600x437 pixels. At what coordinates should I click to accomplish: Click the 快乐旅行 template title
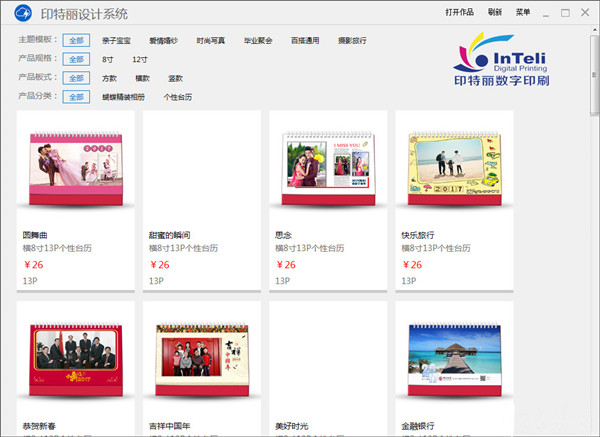(x=418, y=235)
